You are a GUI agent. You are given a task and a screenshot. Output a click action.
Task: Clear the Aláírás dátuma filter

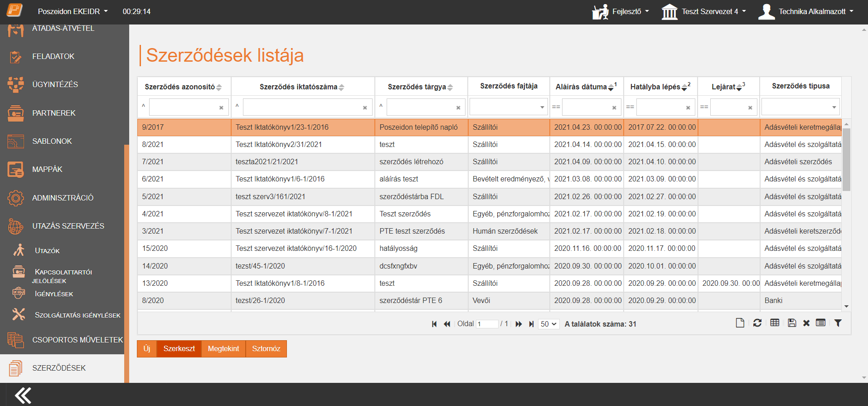click(x=614, y=108)
